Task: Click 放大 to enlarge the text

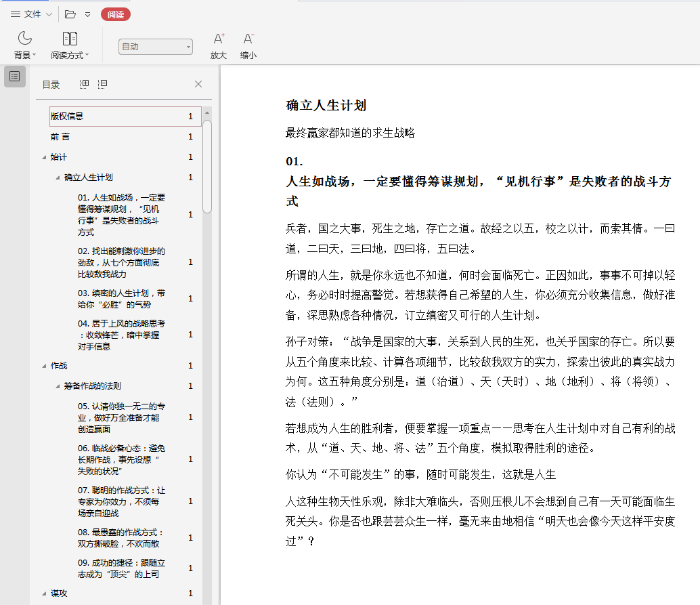Action: pyautogui.click(x=219, y=45)
